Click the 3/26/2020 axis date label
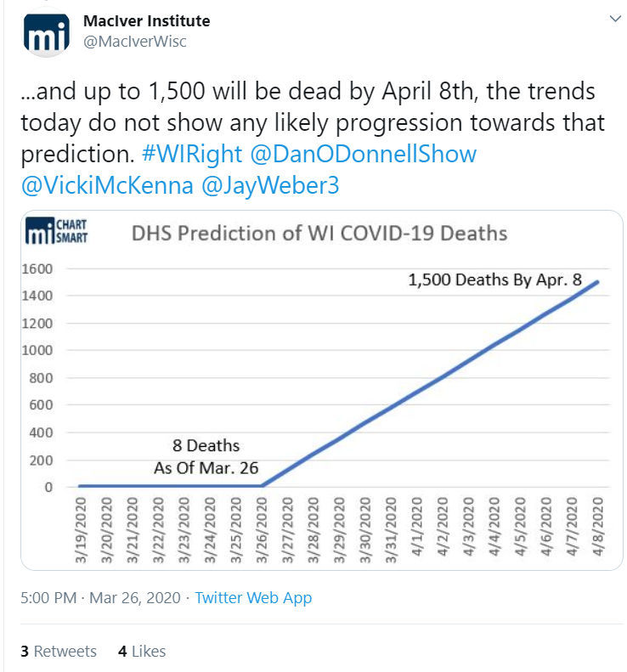This screenshot has width=627, height=672. (x=262, y=530)
